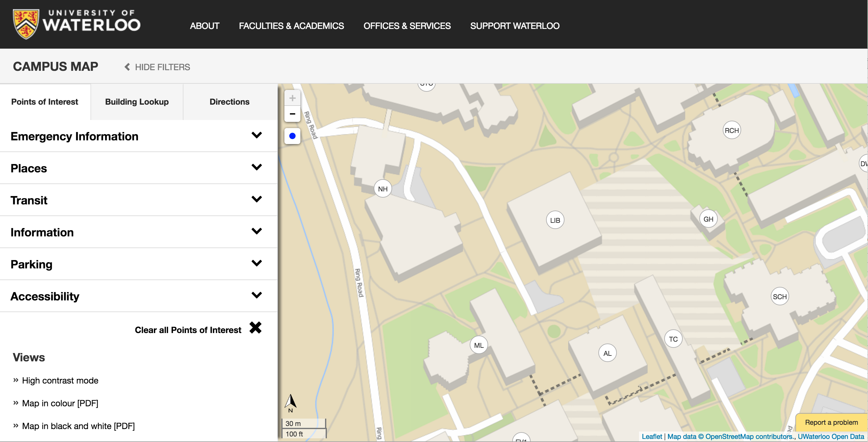Expand the Transit section dropdown
This screenshot has height=442, width=868.
(x=256, y=199)
